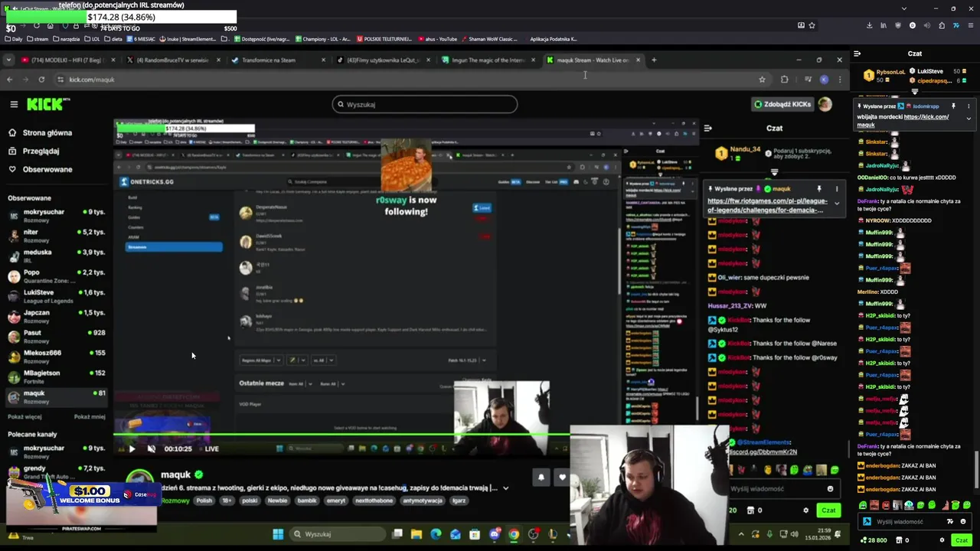Open followed channel MBagietson
Image resolution: width=980 pixels, height=551 pixels.
coord(56,377)
